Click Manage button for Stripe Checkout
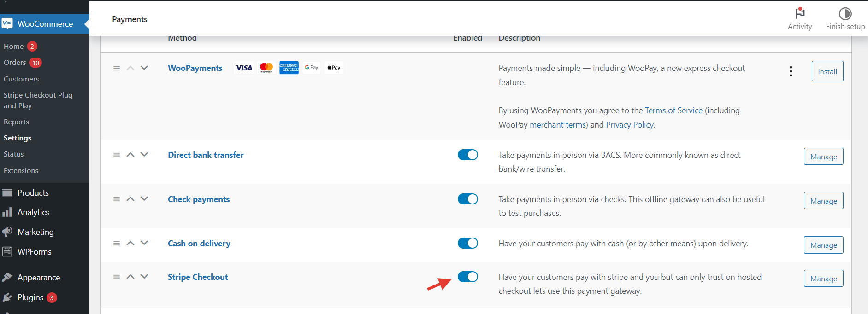Image resolution: width=868 pixels, height=314 pixels. point(823,279)
